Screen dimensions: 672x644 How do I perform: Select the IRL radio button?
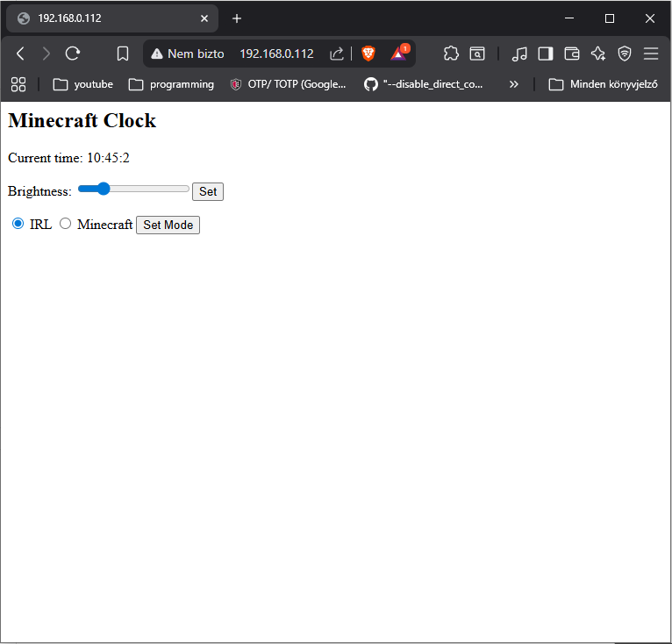point(18,224)
